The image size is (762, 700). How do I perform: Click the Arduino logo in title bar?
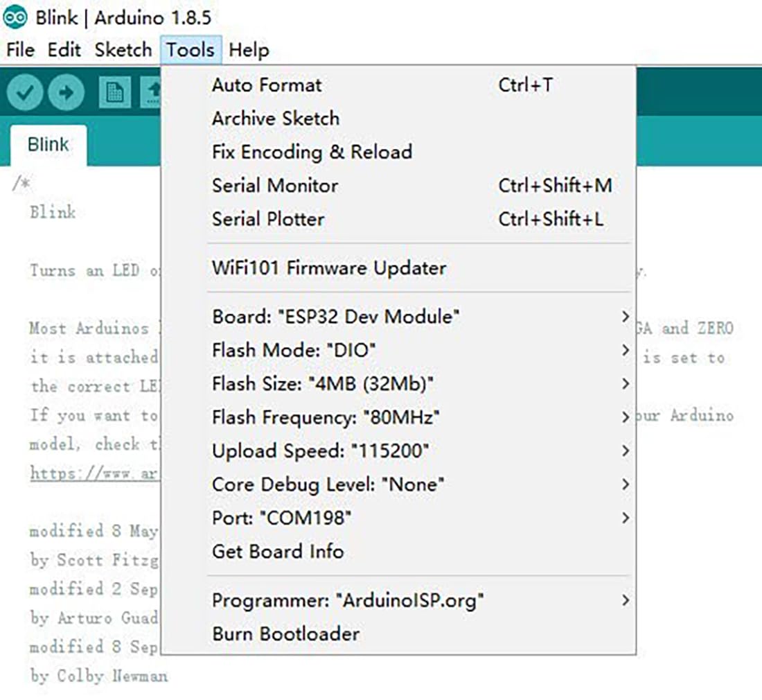click(x=15, y=17)
